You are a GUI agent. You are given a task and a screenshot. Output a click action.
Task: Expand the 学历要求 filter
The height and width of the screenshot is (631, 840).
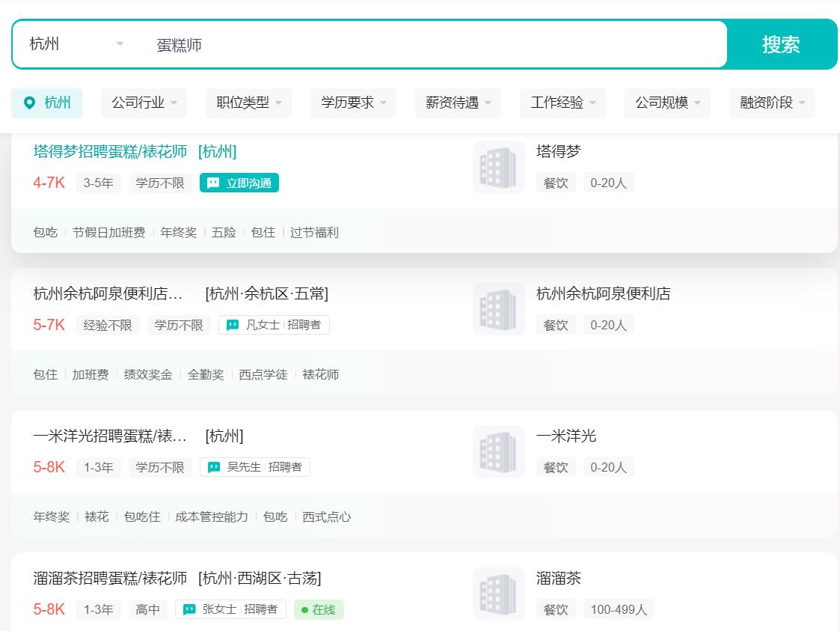(353, 103)
